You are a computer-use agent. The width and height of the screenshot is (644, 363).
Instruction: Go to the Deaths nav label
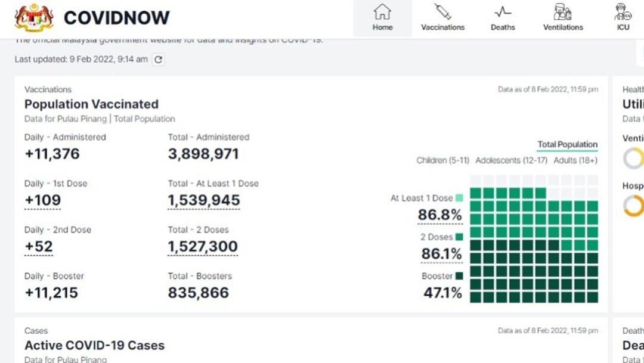(503, 27)
